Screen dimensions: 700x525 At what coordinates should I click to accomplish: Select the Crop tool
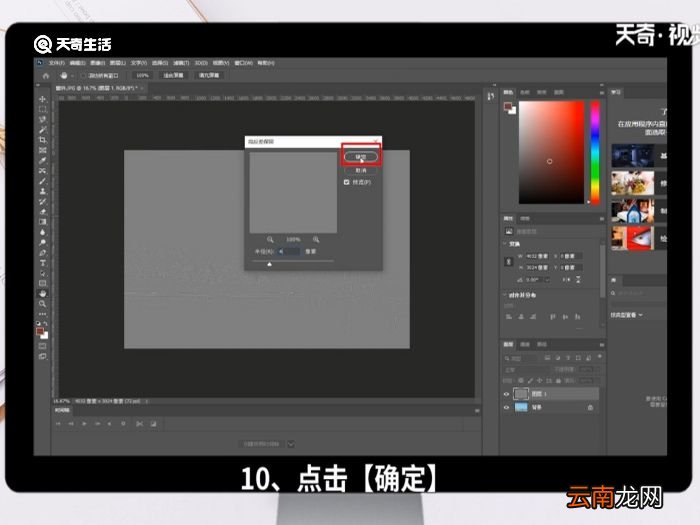(42, 140)
